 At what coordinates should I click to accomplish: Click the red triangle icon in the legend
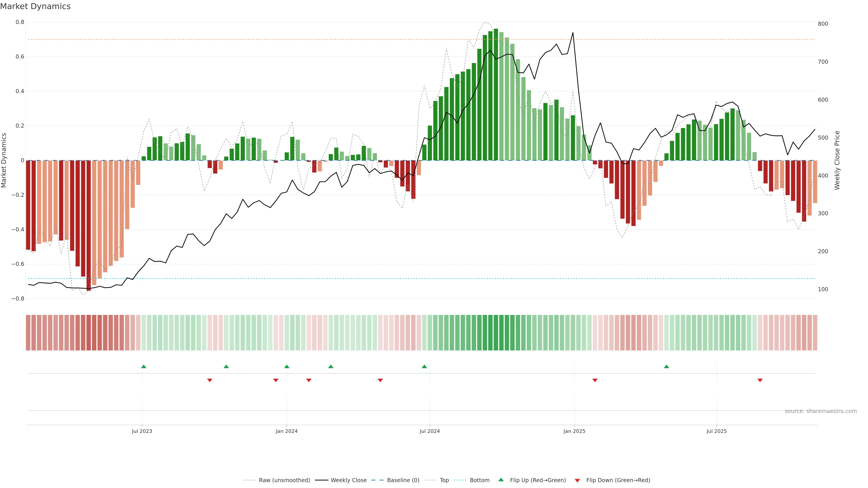coord(577,480)
